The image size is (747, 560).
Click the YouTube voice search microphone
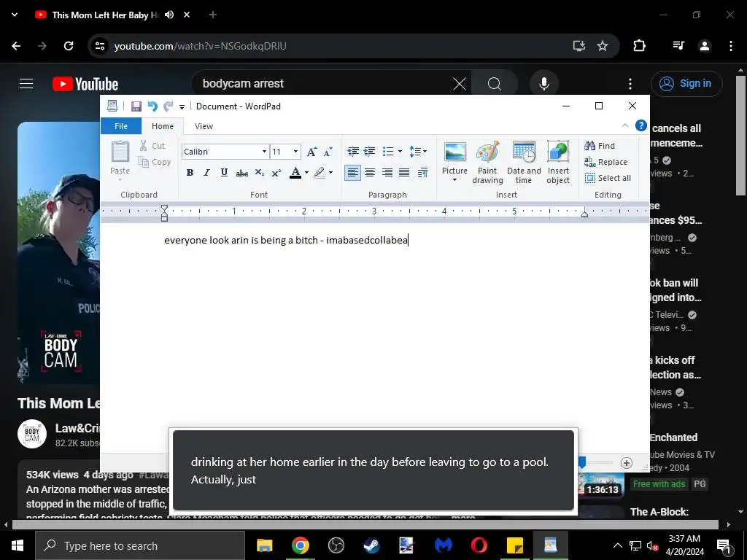[544, 84]
